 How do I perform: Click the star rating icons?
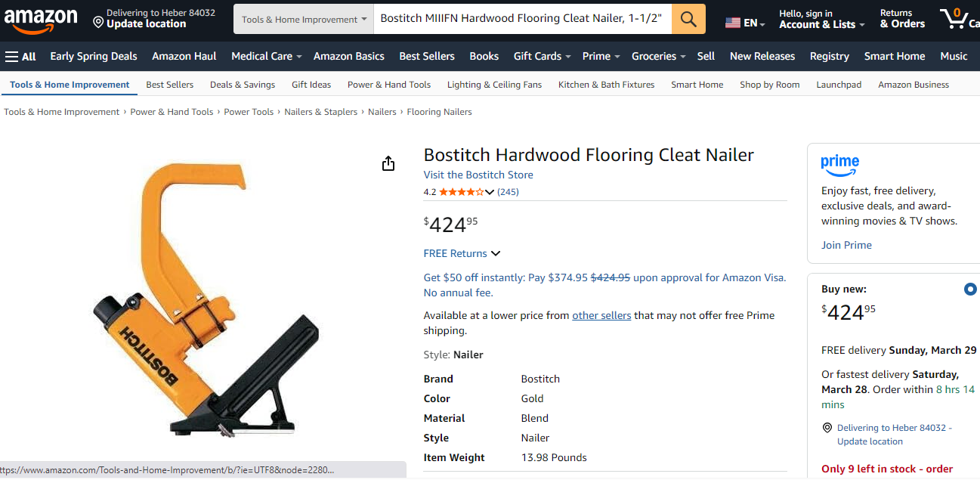tap(462, 192)
